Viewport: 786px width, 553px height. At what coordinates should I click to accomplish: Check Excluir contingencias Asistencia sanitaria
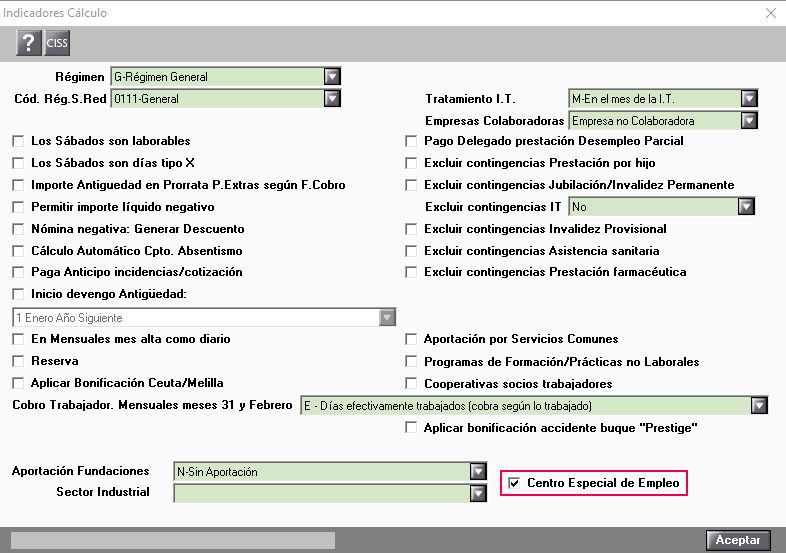click(x=411, y=251)
